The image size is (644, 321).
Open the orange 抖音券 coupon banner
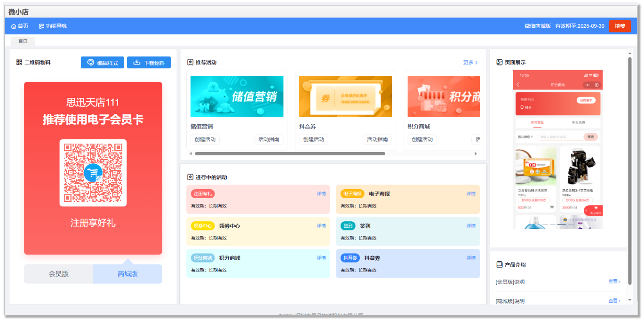tap(346, 96)
